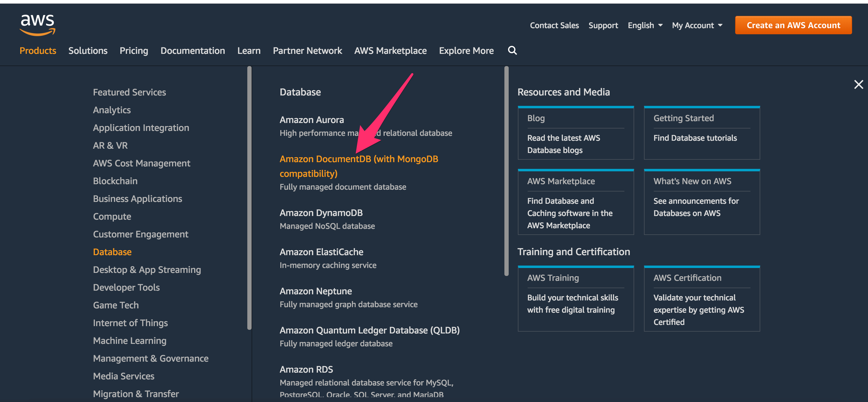
Task: Open the search magnifier icon
Action: pos(512,50)
